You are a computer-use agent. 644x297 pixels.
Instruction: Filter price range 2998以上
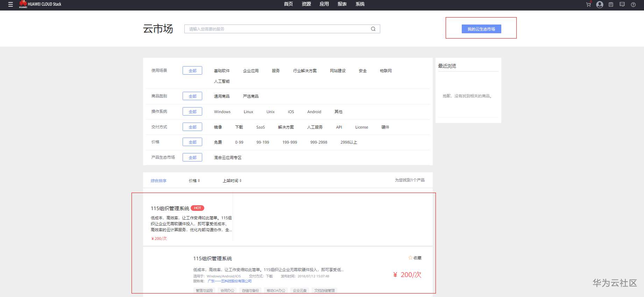point(349,142)
